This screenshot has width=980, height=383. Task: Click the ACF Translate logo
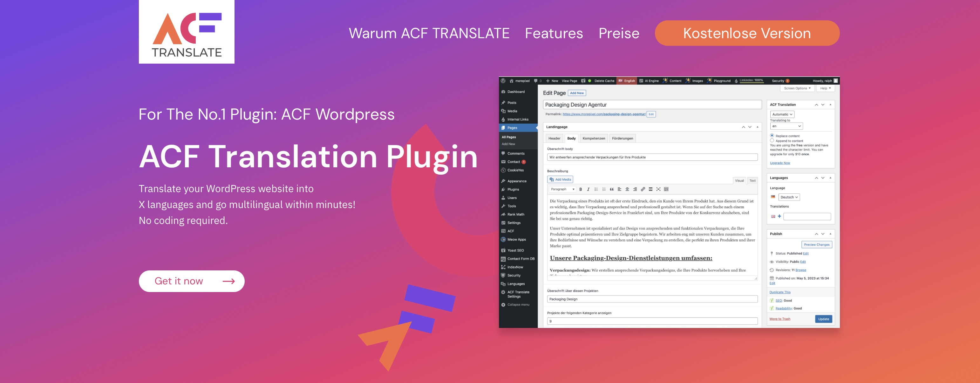(187, 31)
